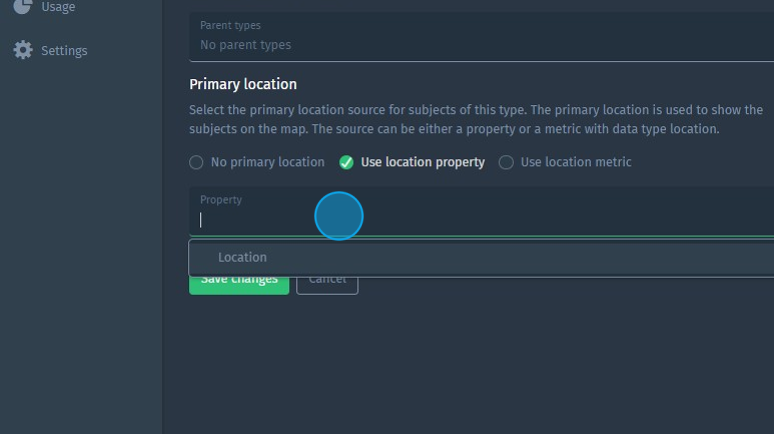
Task: Open the Usage sidebar menu label
Action: coord(58,7)
